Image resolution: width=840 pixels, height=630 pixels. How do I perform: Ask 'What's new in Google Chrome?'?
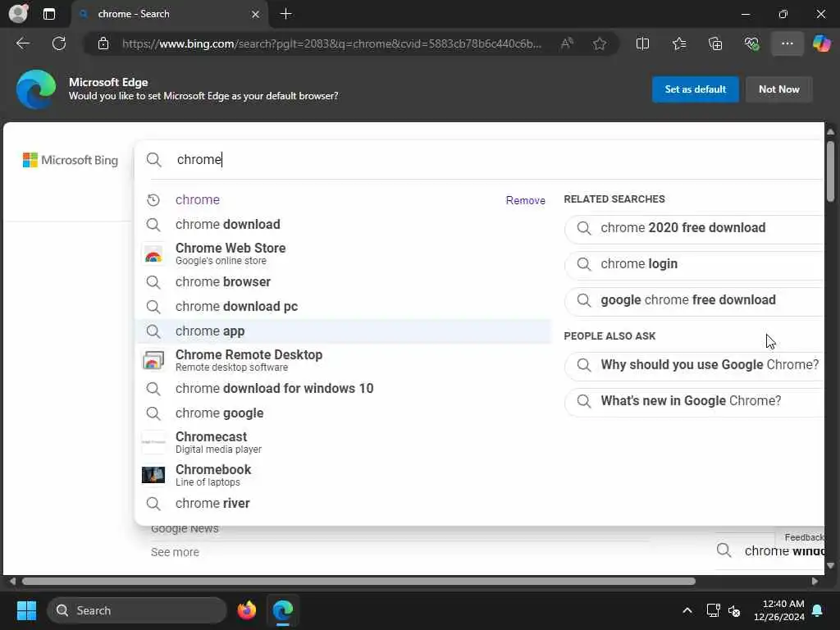[694, 401]
